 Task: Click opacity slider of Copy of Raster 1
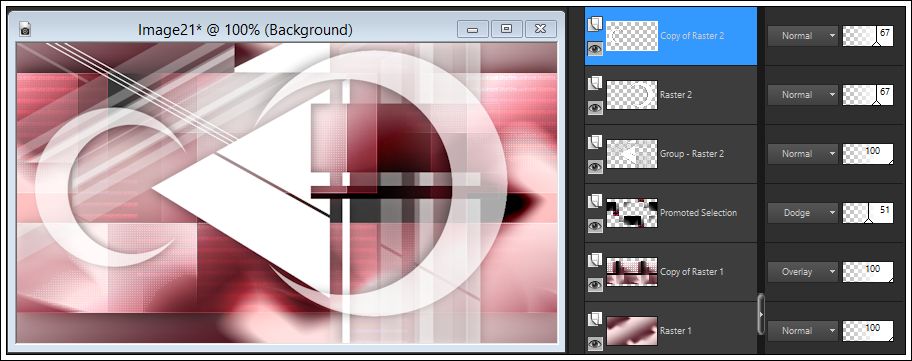coord(868,271)
